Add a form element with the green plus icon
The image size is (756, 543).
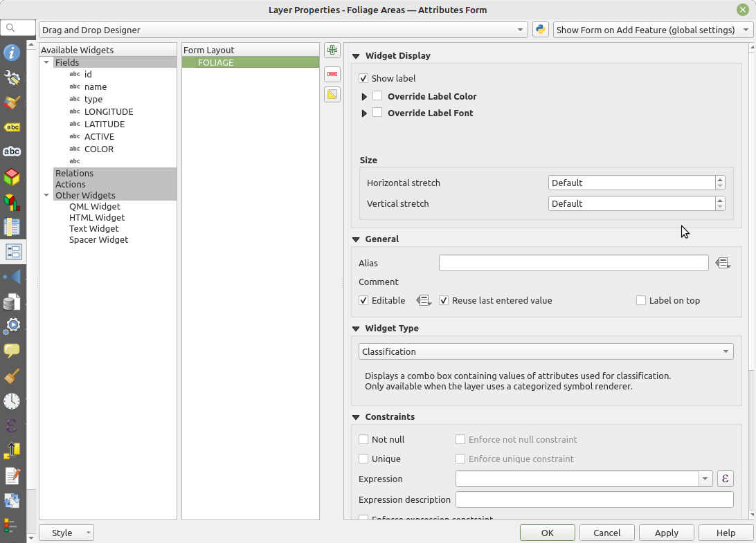[x=332, y=50]
